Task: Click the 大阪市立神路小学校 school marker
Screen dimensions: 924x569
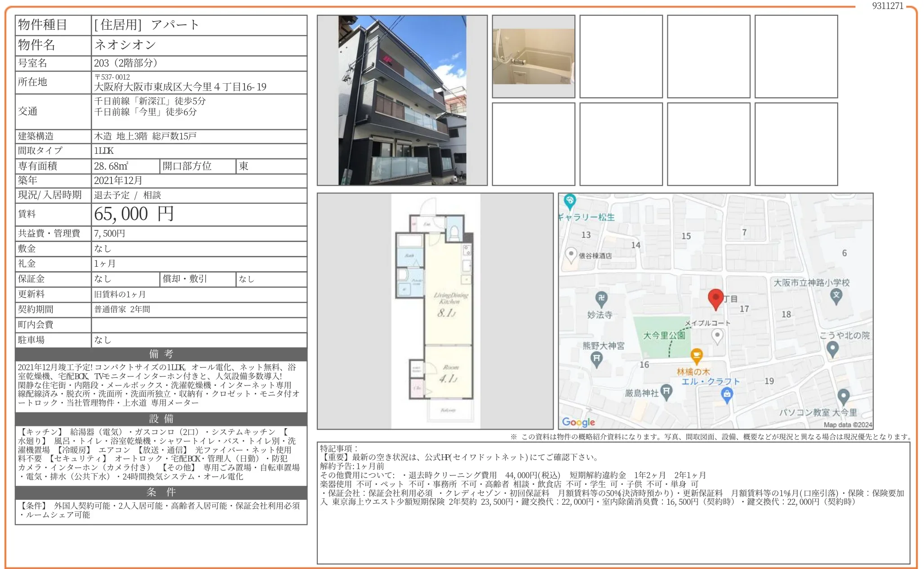Action: click(836, 296)
